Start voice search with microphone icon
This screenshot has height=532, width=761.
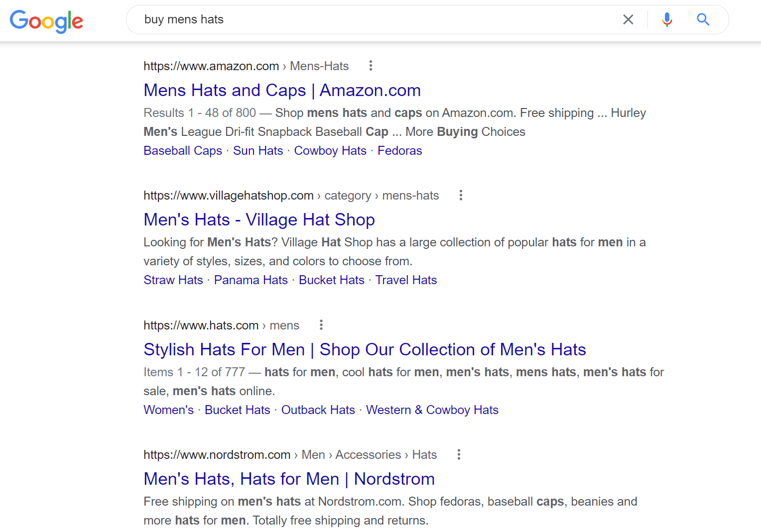(x=667, y=19)
